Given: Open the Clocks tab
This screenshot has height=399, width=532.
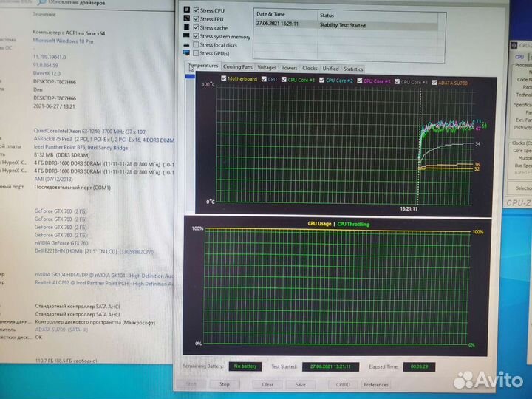Looking at the screenshot, I should click(310, 68).
